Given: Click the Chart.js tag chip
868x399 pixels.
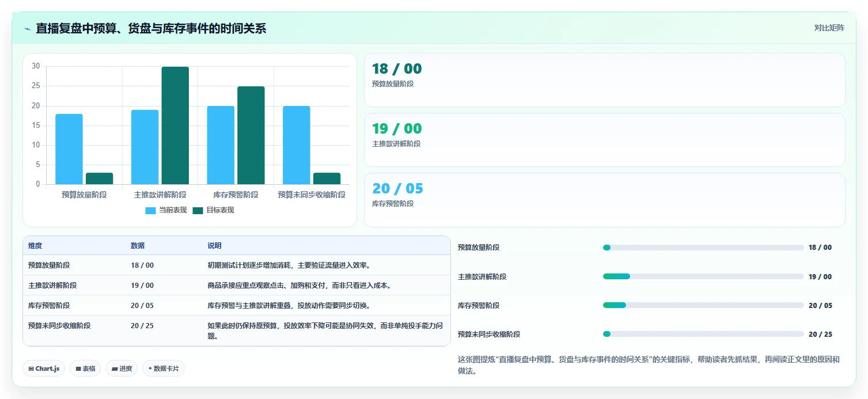Looking at the screenshot, I should click(x=44, y=368).
